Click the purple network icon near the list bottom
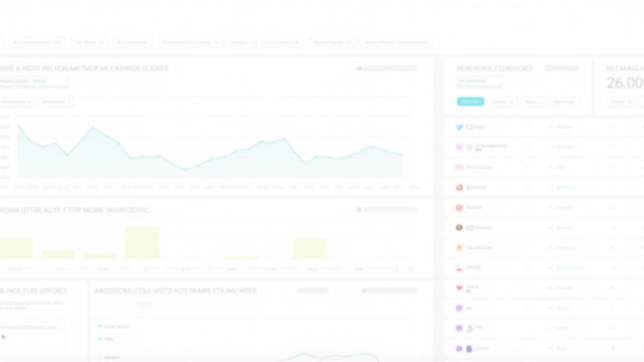 (459, 308)
